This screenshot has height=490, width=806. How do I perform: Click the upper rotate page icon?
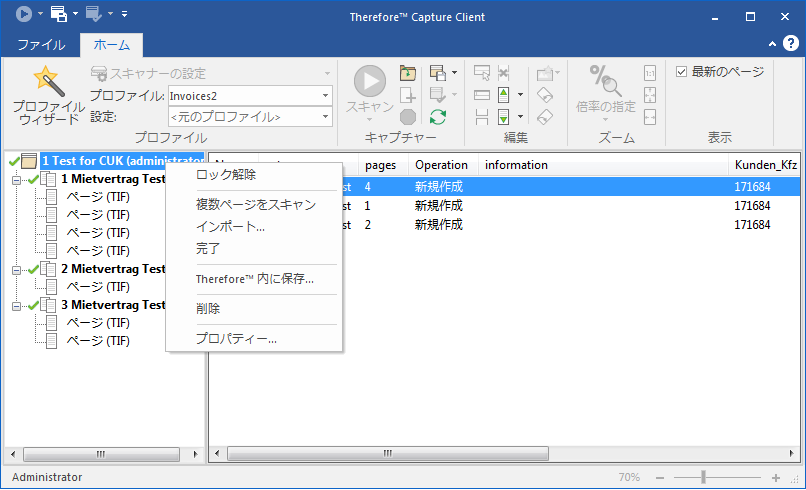point(545,95)
